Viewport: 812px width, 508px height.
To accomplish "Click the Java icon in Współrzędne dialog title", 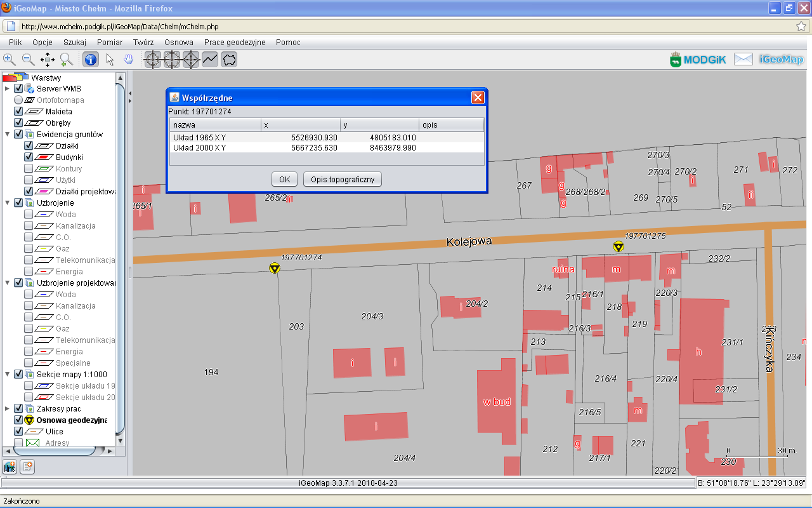I will [174, 98].
